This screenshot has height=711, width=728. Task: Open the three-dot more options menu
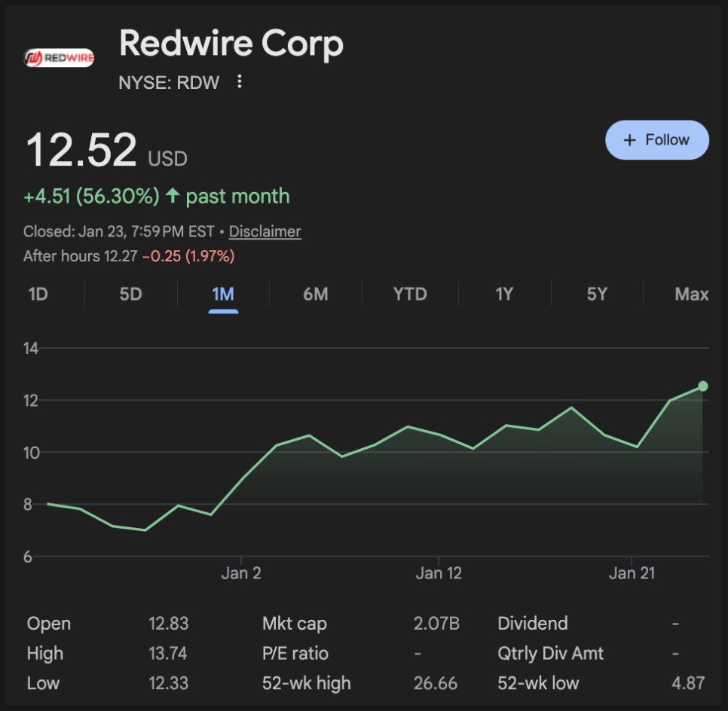pos(240,82)
